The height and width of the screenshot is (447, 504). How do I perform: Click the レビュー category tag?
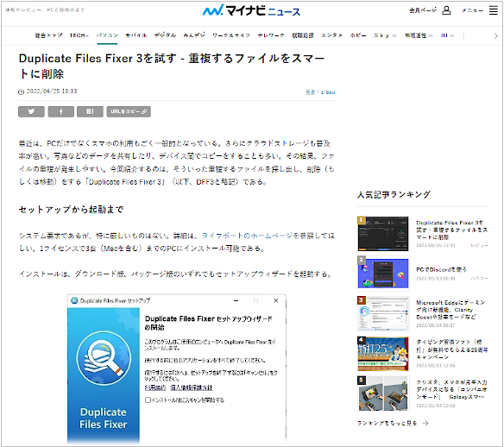pos(480,246)
